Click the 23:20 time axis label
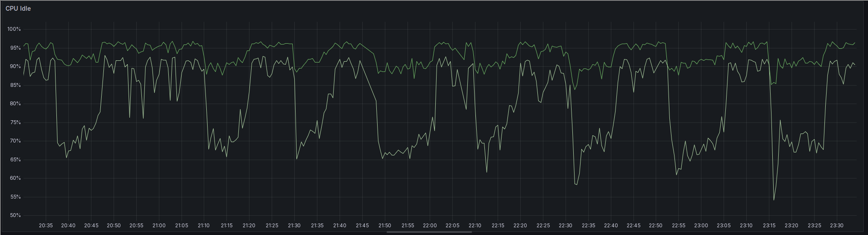Image resolution: width=868 pixels, height=235 pixels. (x=792, y=226)
